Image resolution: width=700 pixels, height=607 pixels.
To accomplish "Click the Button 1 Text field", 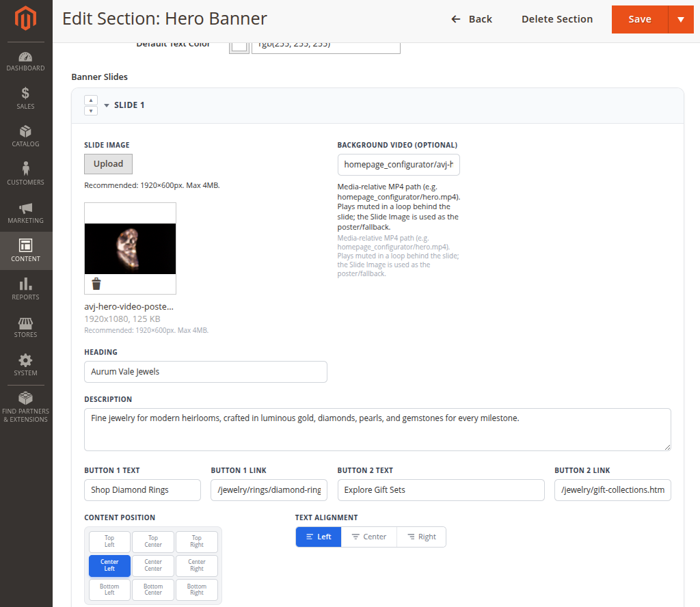I will tap(142, 490).
